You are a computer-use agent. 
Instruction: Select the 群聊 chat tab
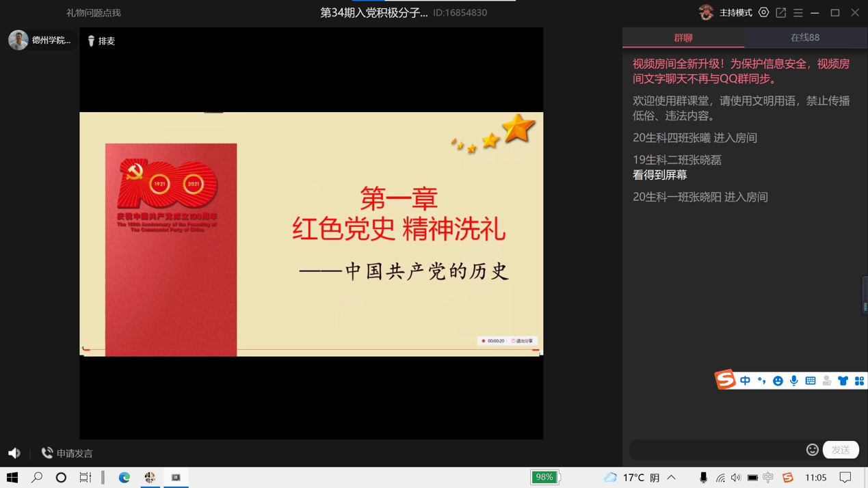(683, 38)
